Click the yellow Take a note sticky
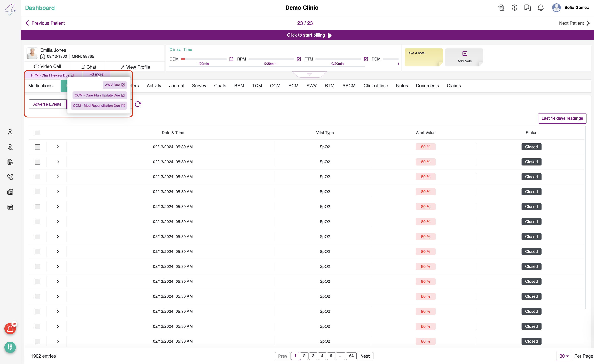 tap(423, 57)
